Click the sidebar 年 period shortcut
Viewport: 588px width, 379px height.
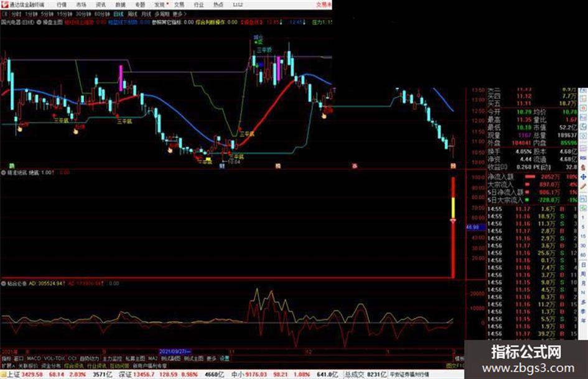[583, 321]
